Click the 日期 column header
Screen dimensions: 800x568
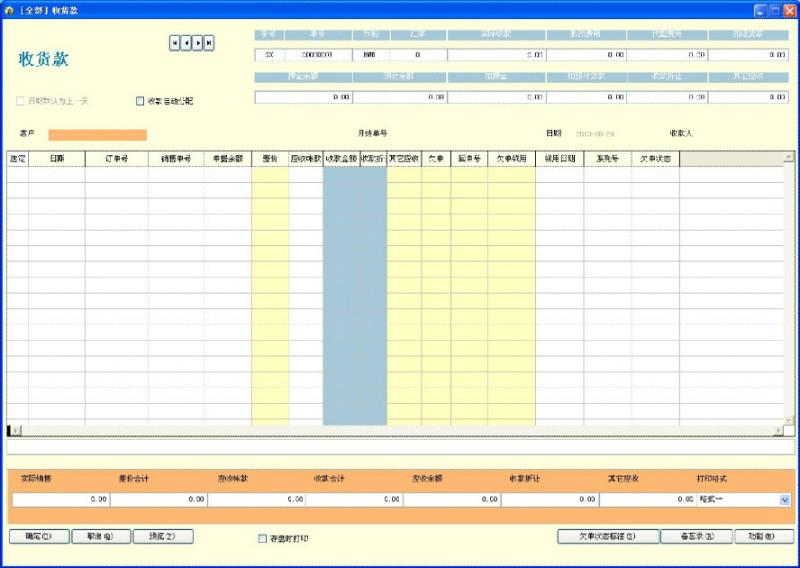pos(56,158)
